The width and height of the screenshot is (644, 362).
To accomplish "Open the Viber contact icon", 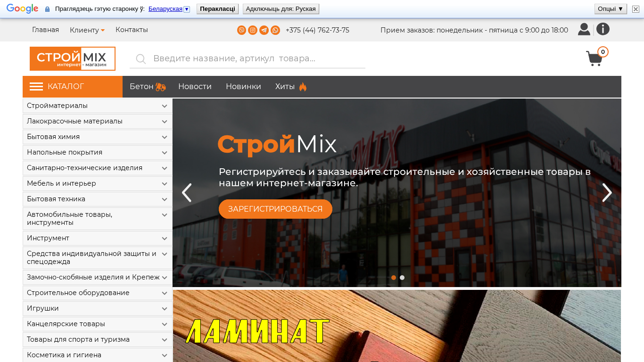I will pos(241,30).
